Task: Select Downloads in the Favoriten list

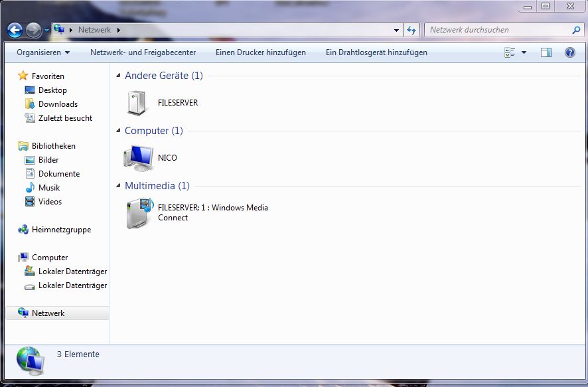Action: [x=58, y=104]
